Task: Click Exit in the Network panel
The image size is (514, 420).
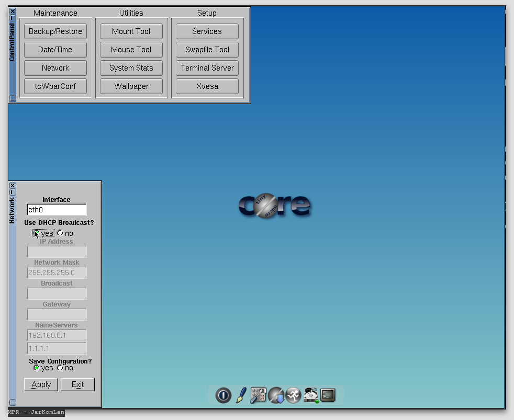Action: pos(77,384)
